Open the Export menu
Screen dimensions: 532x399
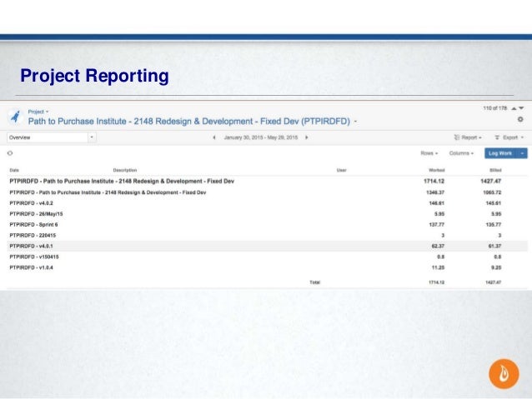pyautogui.click(x=509, y=137)
